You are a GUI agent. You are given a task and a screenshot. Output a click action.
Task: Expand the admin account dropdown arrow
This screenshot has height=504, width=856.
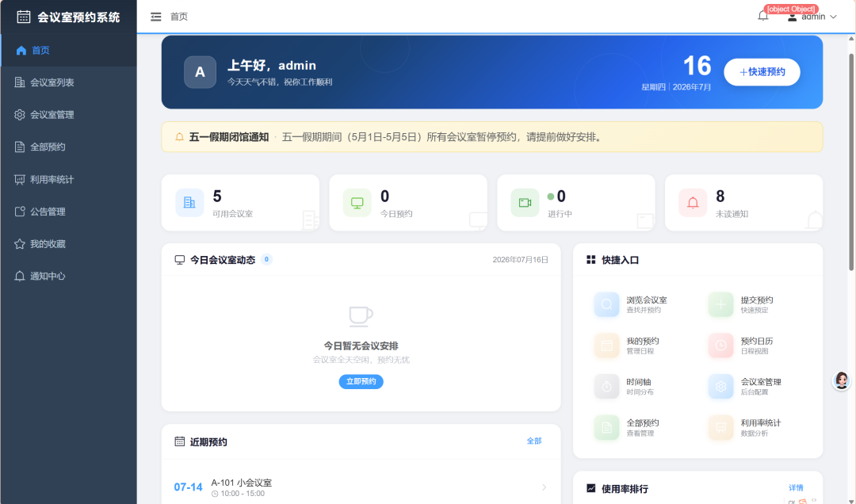point(833,17)
